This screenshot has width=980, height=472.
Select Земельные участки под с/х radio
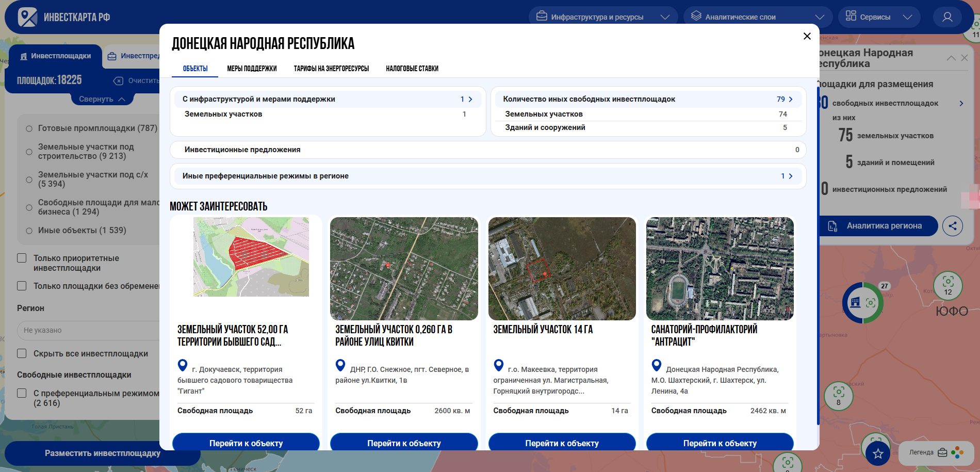click(29, 180)
